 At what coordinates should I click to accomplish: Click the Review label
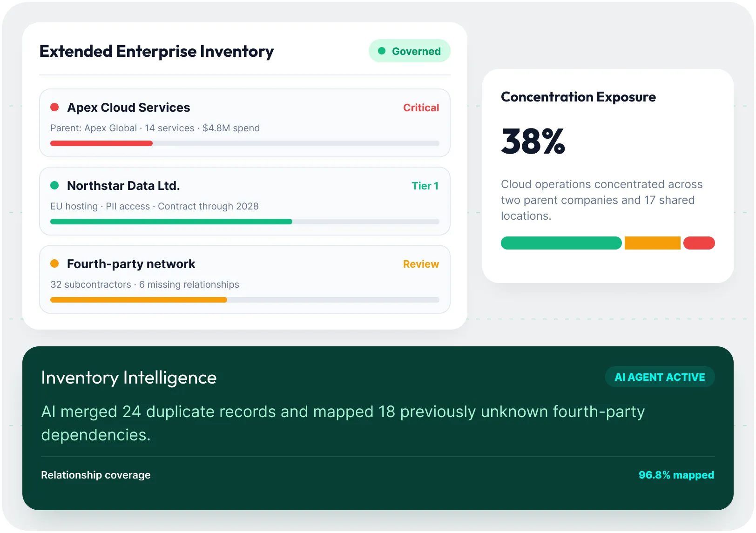(421, 264)
